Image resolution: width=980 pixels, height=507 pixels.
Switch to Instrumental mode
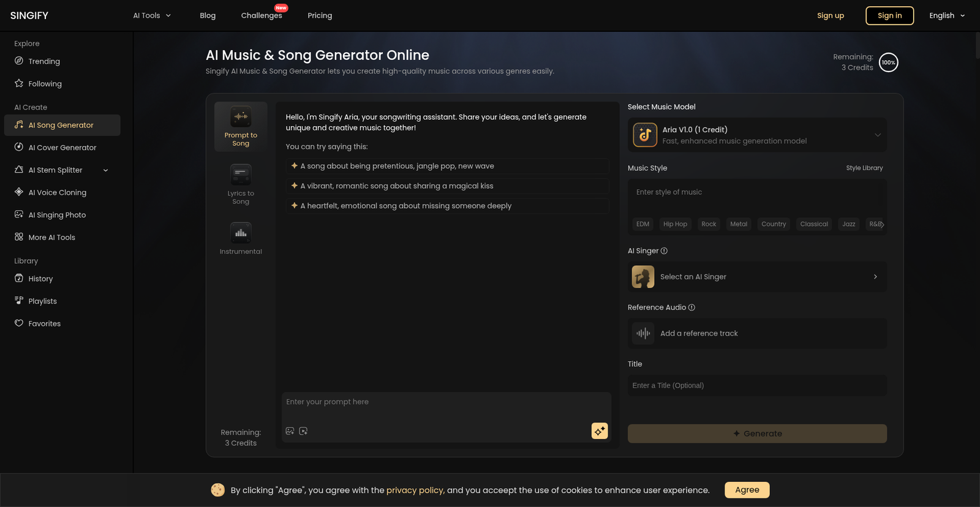click(x=241, y=239)
